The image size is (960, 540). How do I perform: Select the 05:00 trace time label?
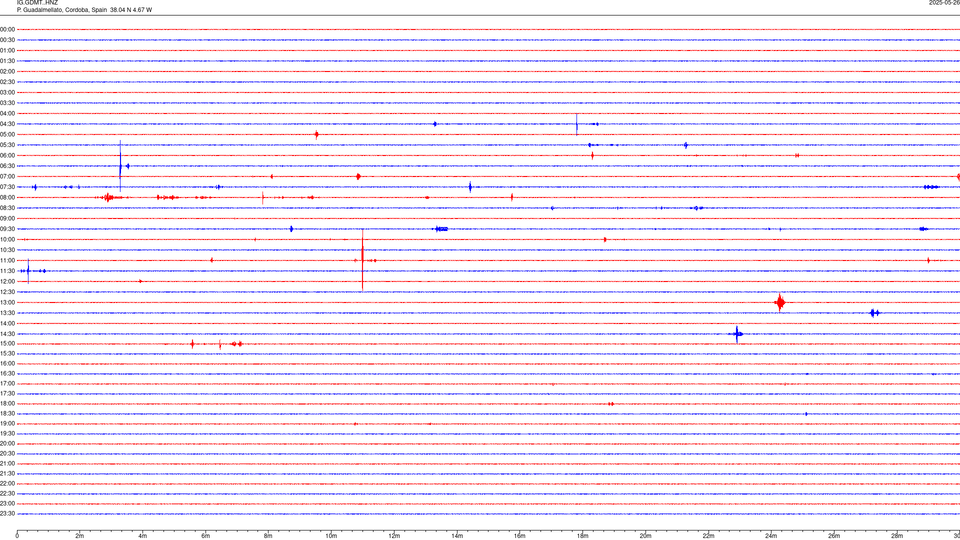[7, 134]
